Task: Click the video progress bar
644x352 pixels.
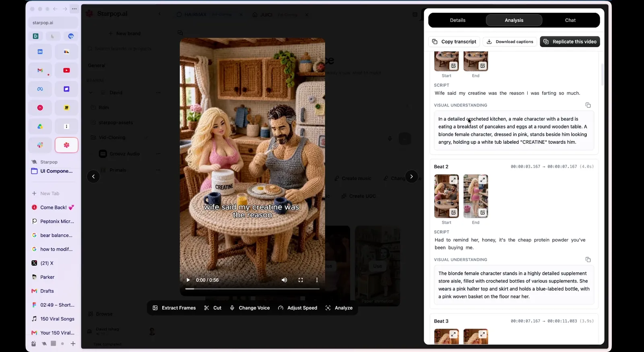Action: [252, 289]
